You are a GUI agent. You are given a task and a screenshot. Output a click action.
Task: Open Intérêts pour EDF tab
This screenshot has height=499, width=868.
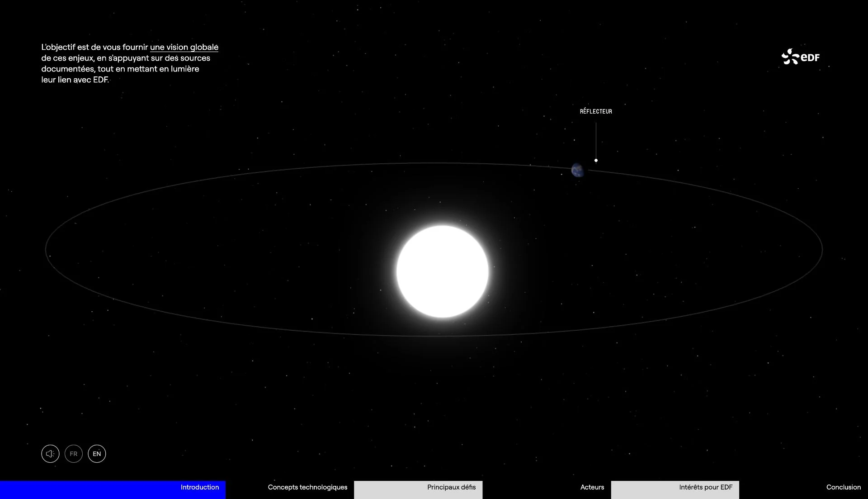click(705, 487)
